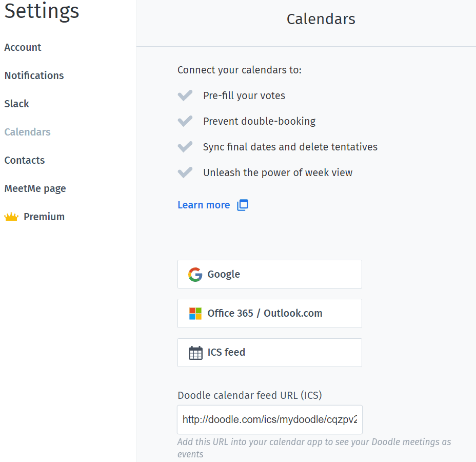
Task: Go to Slack settings
Action: tap(17, 104)
